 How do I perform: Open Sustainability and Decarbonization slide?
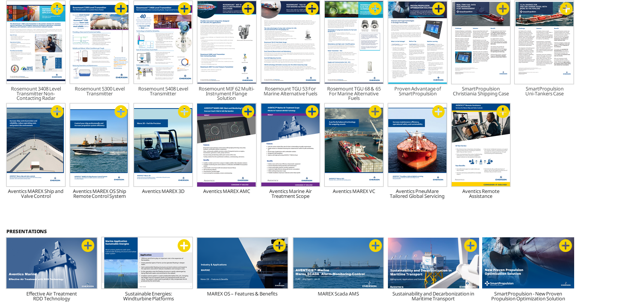(x=433, y=263)
